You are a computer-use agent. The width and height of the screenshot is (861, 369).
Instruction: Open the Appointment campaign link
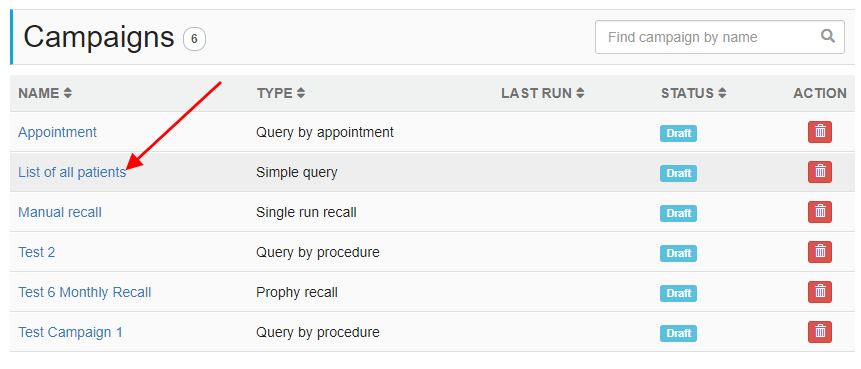coord(58,132)
